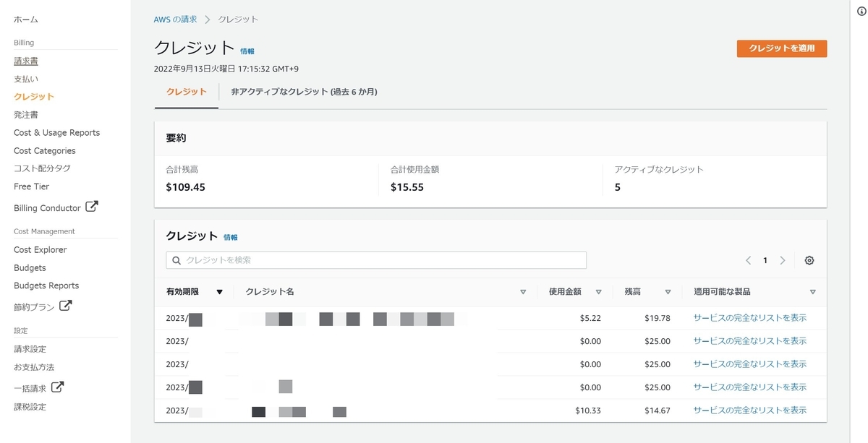Click the Billing Conductor external link icon

click(x=92, y=207)
